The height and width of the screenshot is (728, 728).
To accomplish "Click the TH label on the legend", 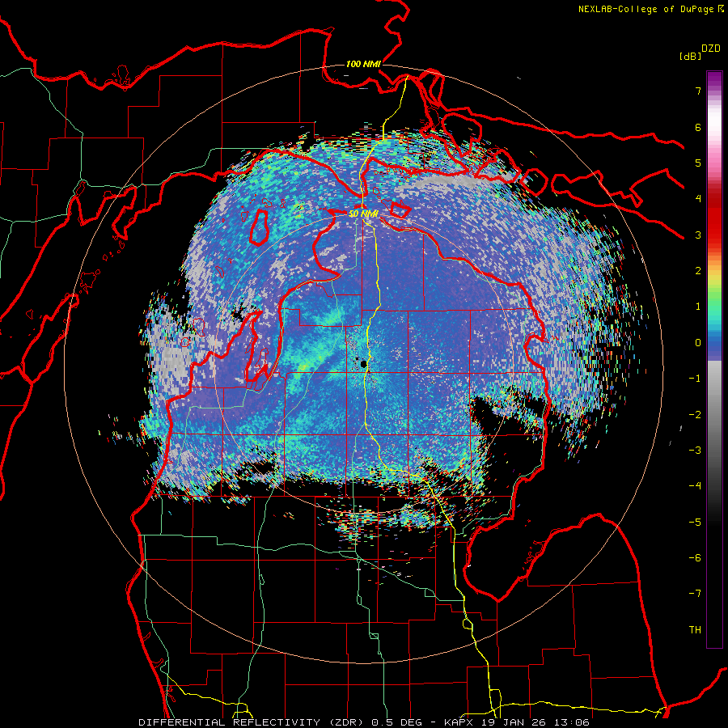I will coord(695,629).
